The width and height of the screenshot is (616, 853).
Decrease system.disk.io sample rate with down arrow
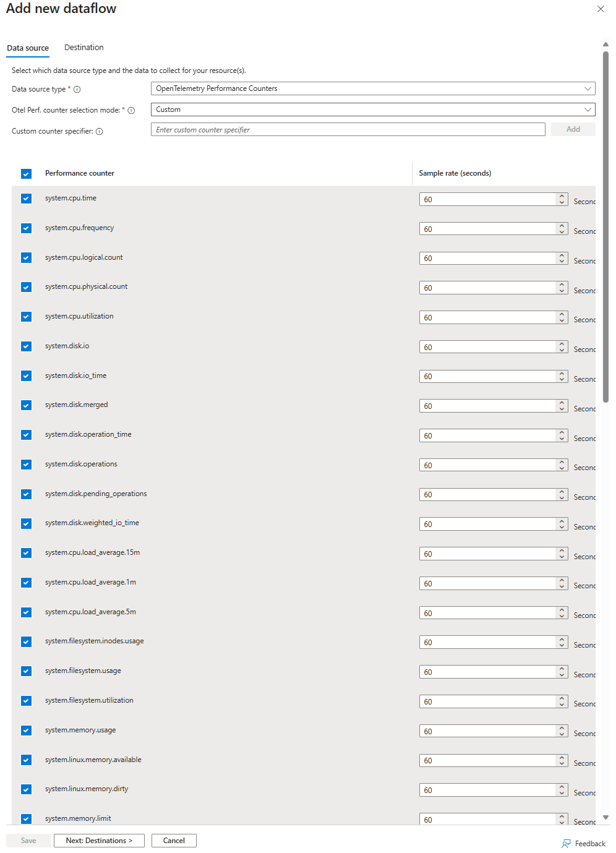click(x=562, y=350)
